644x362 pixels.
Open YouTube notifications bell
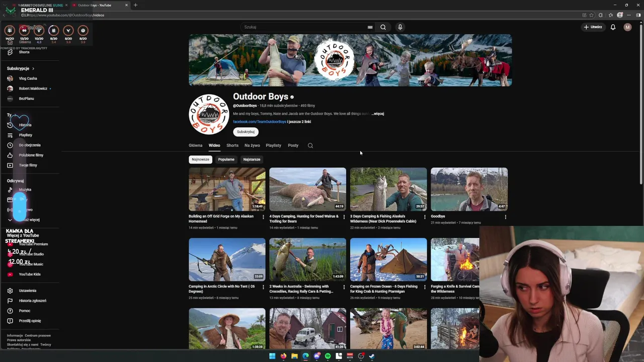click(613, 27)
